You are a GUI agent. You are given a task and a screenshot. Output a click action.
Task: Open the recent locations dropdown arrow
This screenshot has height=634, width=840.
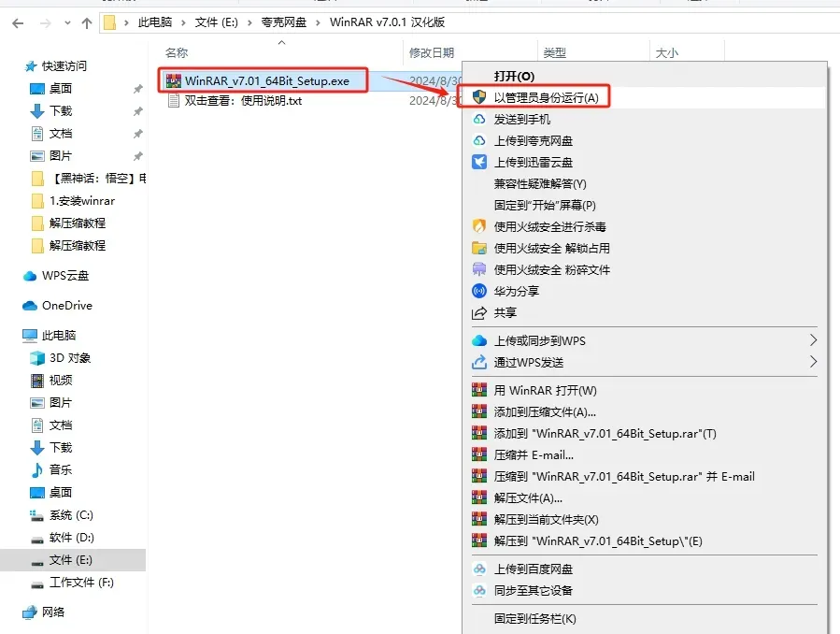[x=67, y=23]
